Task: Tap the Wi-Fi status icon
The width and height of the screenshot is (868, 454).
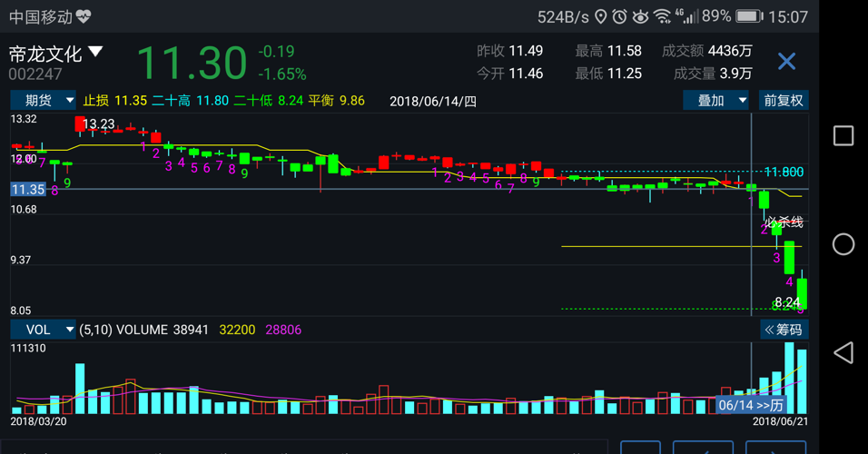Action: (662, 16)
